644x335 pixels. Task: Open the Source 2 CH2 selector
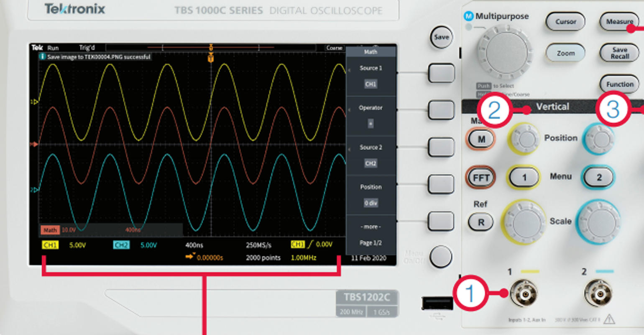pyautogui.click(x=370, y=155)
